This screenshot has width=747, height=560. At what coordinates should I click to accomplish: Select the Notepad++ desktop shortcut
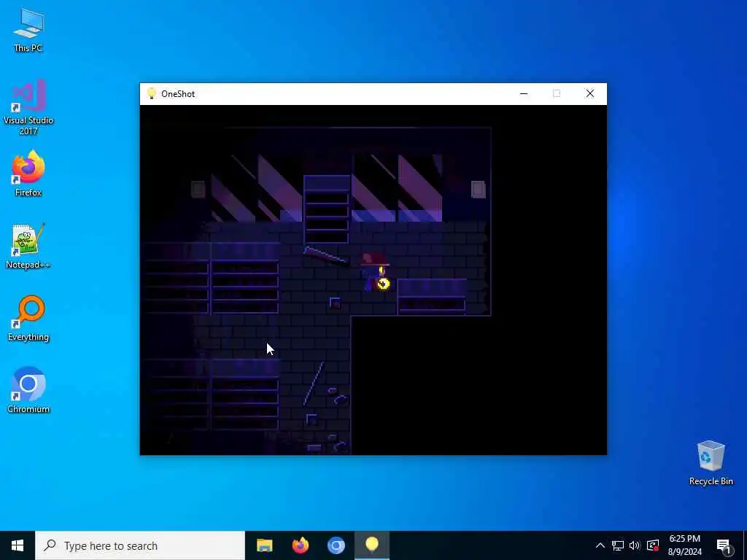[28, 245]
